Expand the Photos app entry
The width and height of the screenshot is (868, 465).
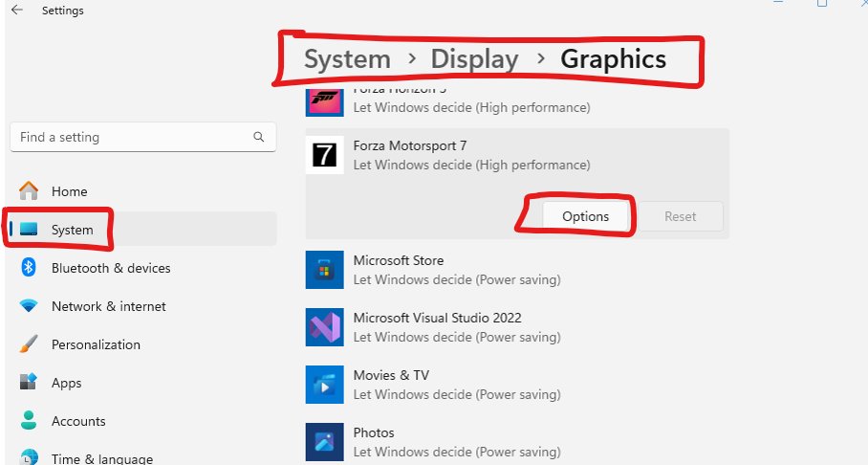[517, 442]
